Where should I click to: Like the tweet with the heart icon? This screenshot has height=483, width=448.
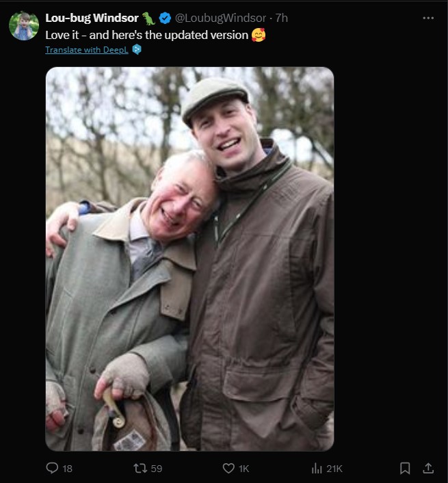[x=228, y=468]
